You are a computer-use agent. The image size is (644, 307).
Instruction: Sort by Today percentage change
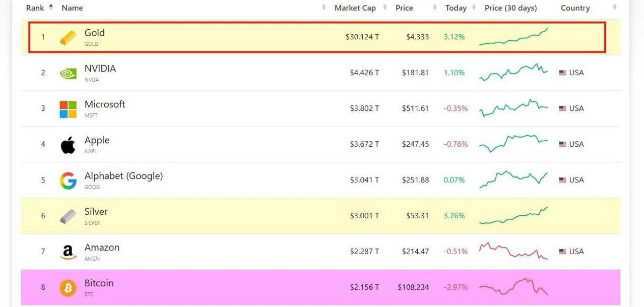(x=456, y=8)
